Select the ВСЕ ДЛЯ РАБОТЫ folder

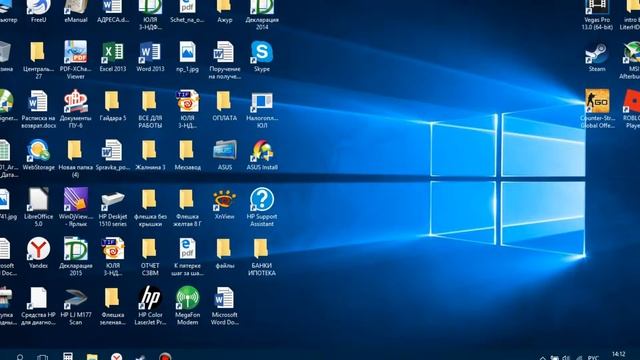click(x=150, y=109)
